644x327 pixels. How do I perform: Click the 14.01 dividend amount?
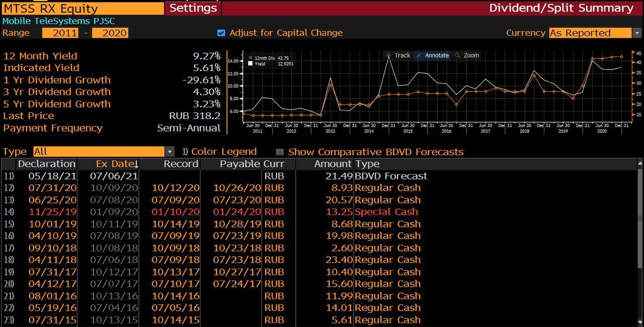click(340, 308)
